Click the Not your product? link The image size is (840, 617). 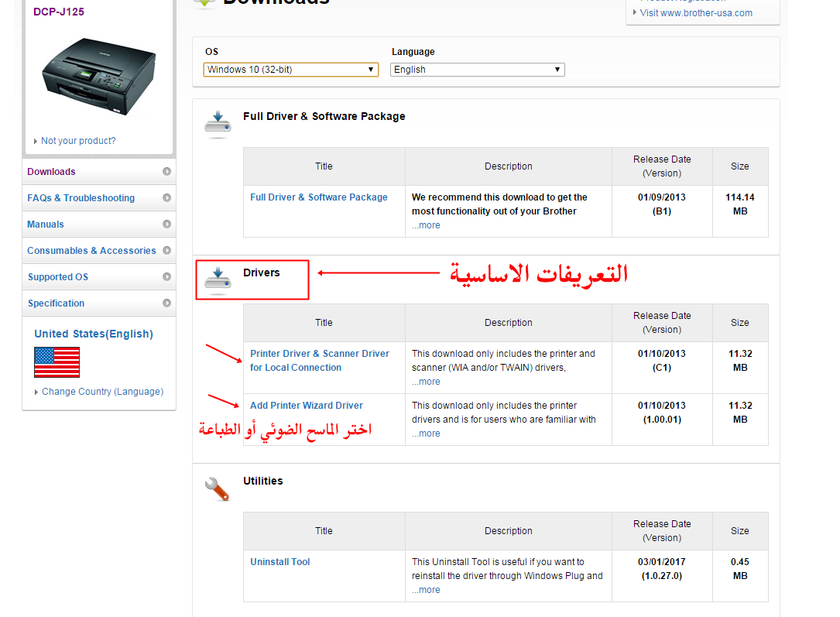(78, 141)
